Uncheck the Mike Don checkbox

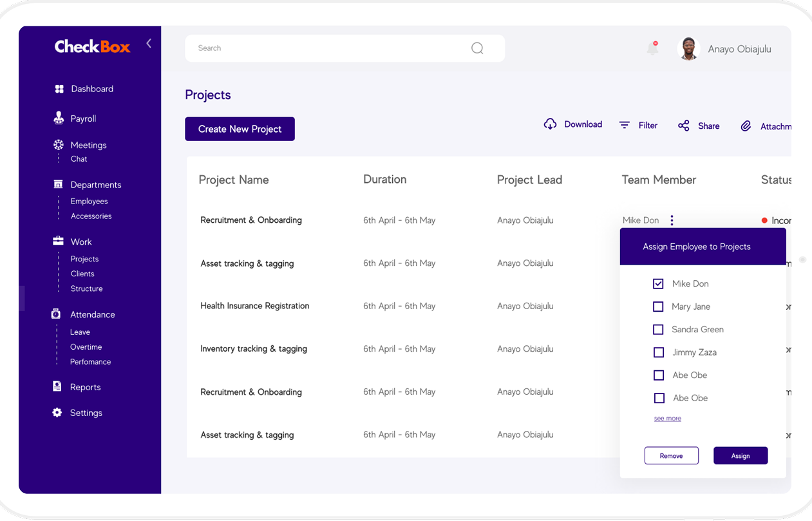coord(658,283)
